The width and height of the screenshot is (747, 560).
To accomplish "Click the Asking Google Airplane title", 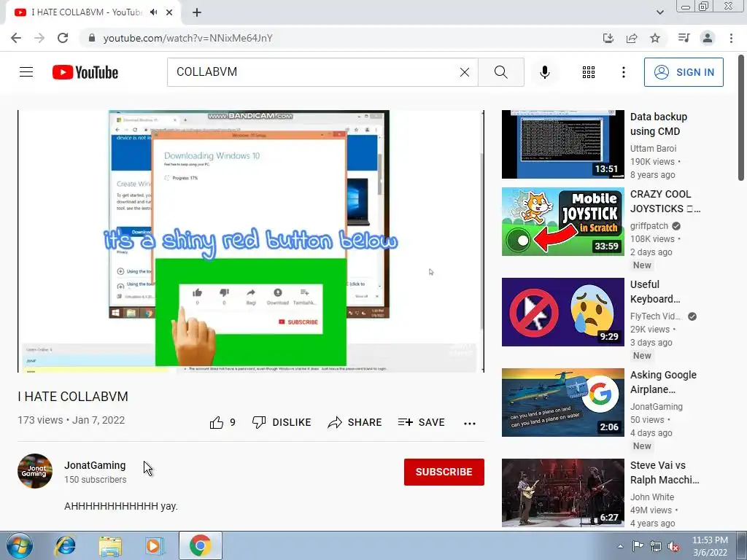I will point(663,382).
